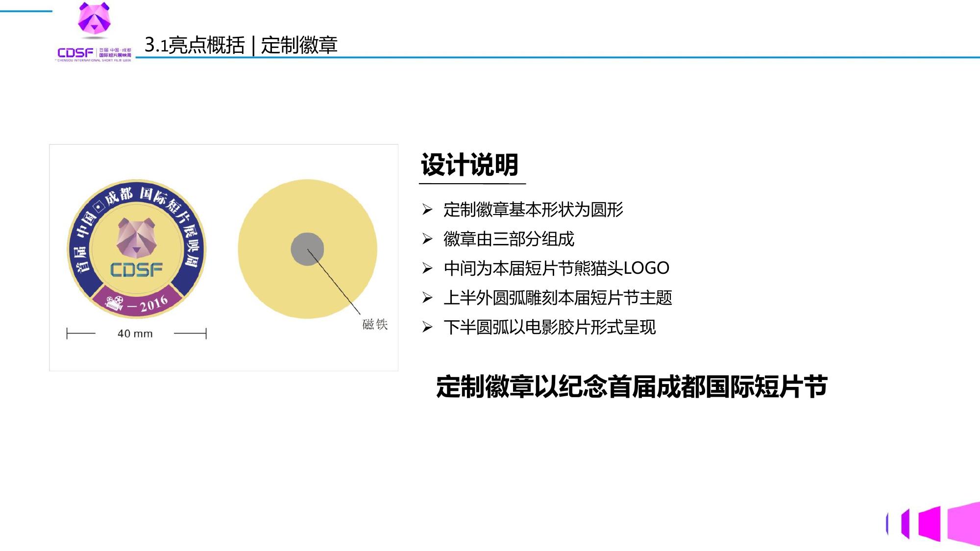Click the 2016 text on the purple arc

click(x=153, y=304)
